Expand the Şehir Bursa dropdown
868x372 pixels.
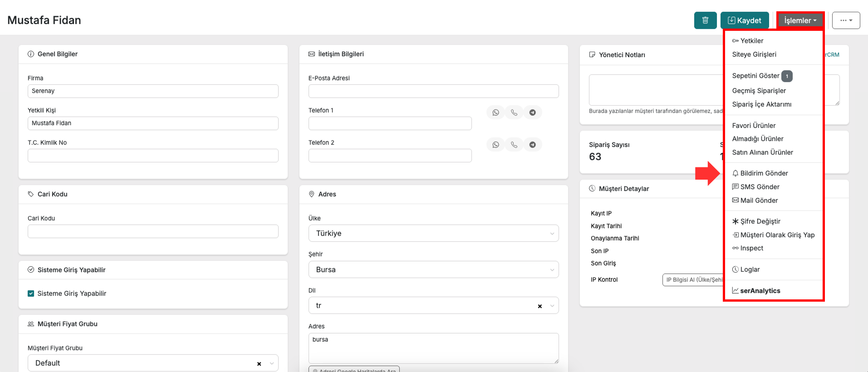pos(433,269)
